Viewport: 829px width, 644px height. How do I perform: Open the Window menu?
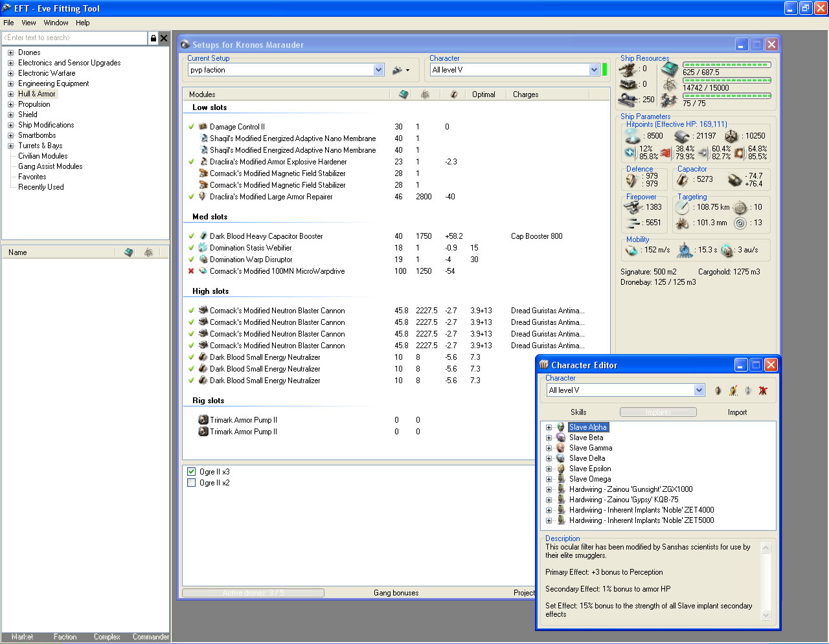[56, 23]
